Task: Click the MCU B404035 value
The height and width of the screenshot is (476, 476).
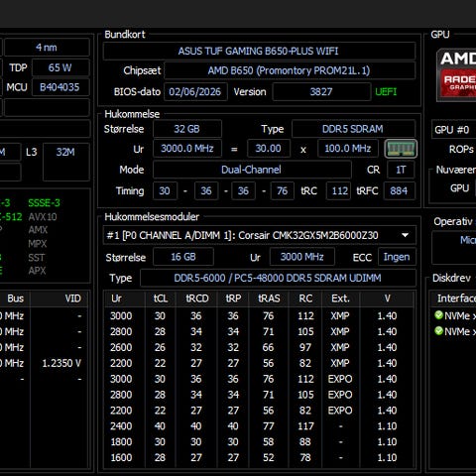Action: pos(60,87)
